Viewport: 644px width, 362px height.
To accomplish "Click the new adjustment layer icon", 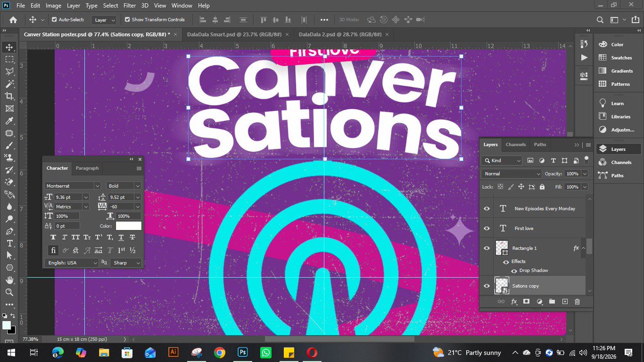I will (x=539, y=302).
